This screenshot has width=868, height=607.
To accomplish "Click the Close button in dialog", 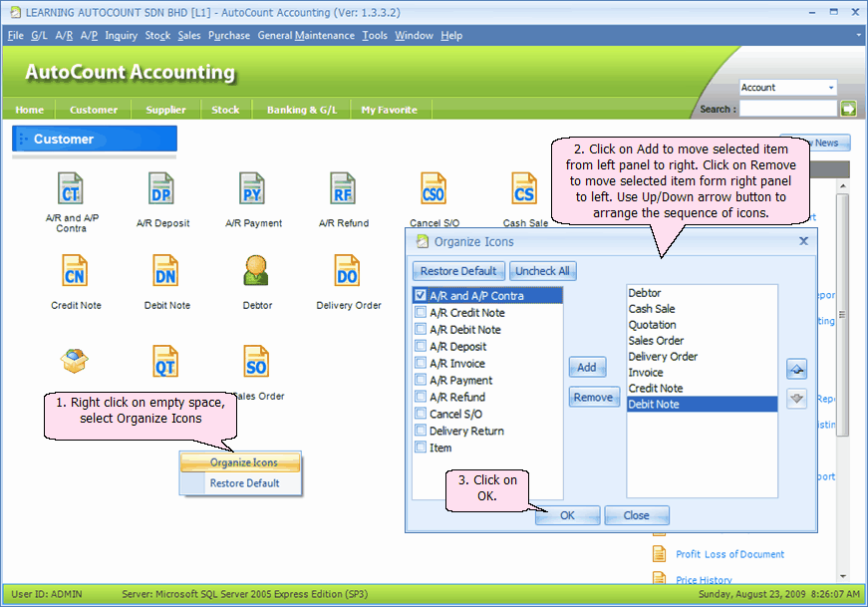I will click(x=637, y=515).
